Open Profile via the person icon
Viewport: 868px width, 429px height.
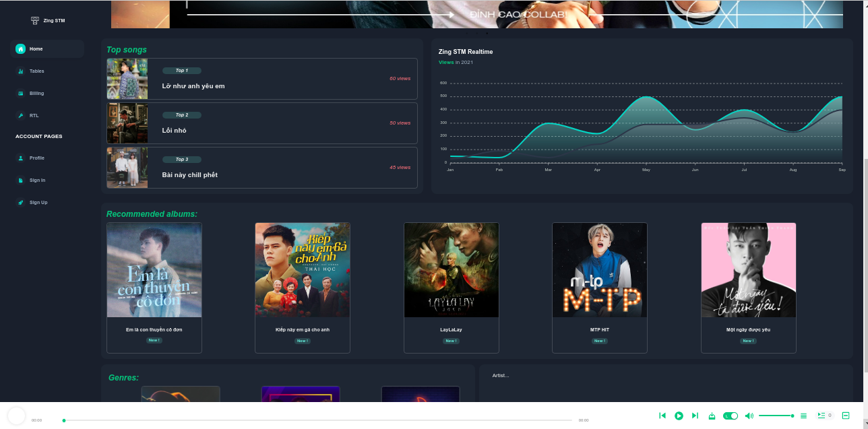pyautogui.click(x=21, y=158)
